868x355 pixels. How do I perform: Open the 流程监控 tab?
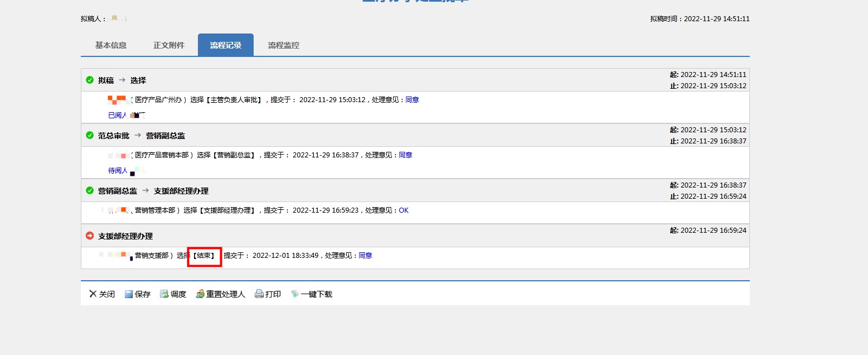pos(284,45)
